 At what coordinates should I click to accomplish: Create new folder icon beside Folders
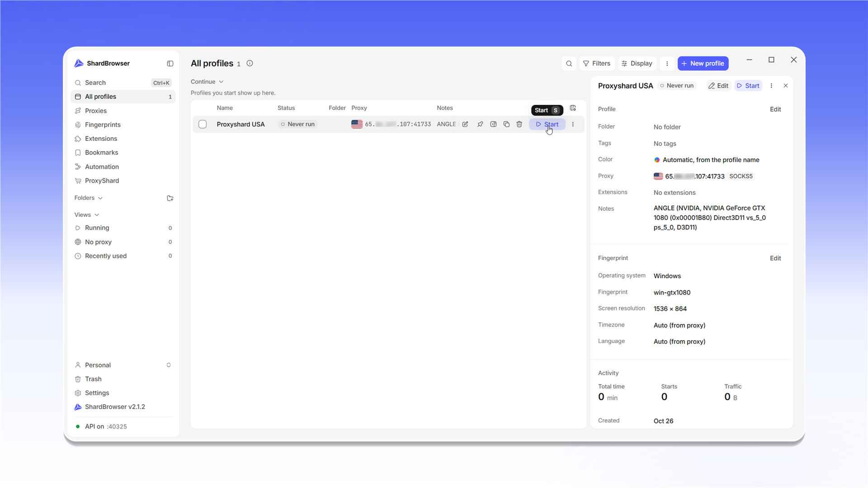170,198
